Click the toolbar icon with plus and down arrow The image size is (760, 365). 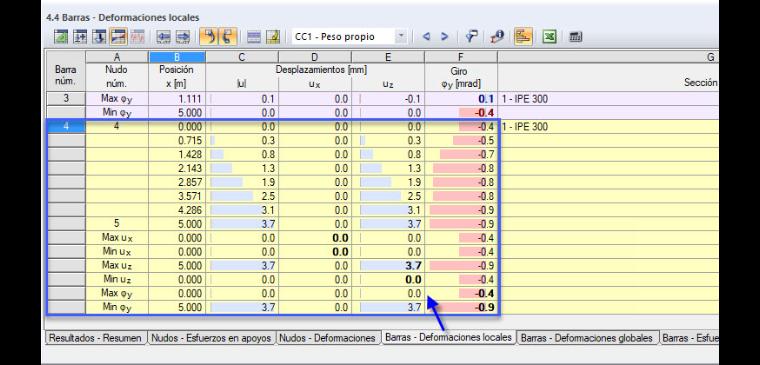coord(80,36)
